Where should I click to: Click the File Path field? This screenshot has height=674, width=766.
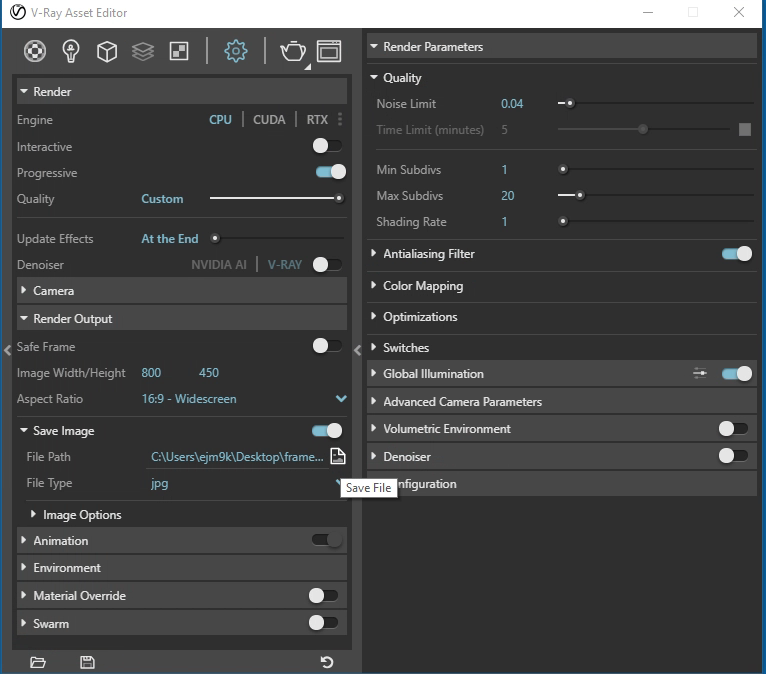pyautogui.click(x=237, y=457)
